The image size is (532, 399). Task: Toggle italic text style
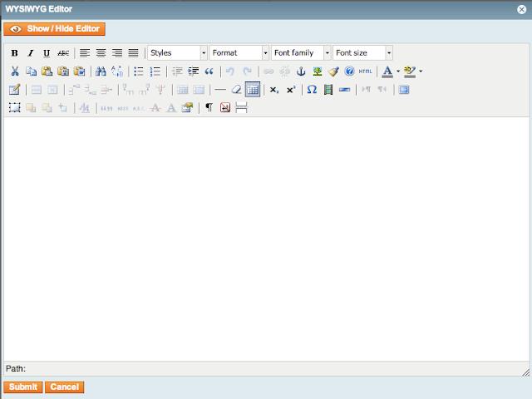30,53
